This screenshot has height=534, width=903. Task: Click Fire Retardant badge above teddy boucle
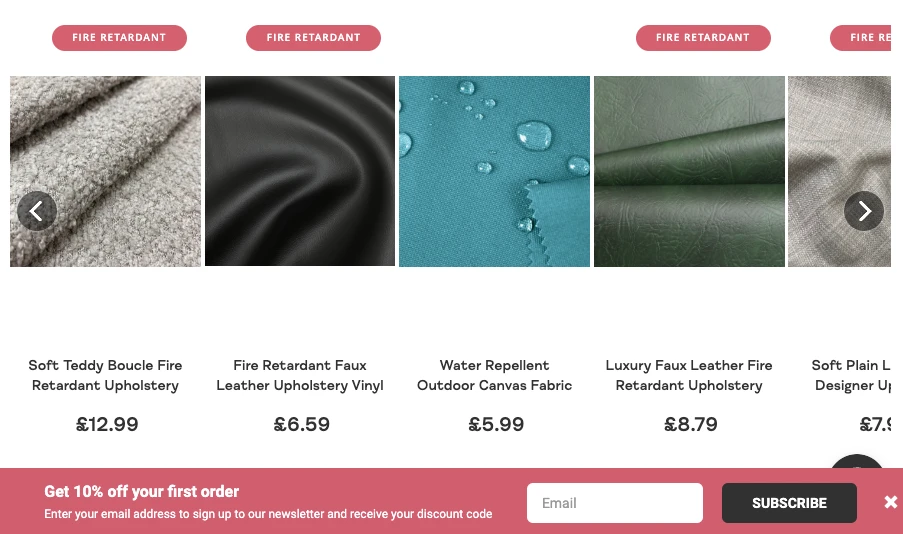point(119,38)
